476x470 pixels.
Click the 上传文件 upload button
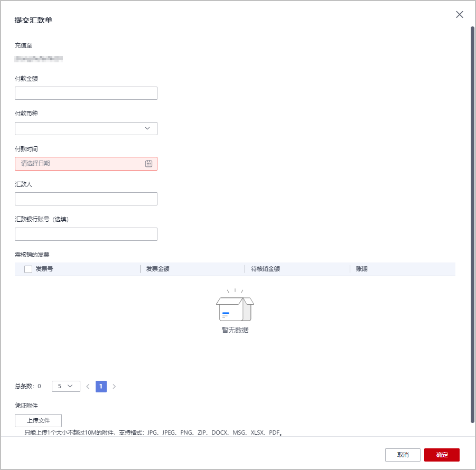(x=38, y=420)
